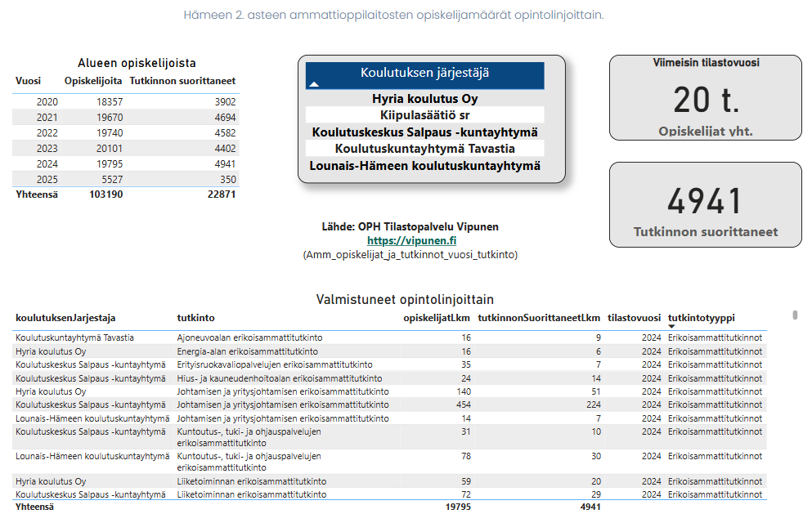This screenshot has height=514, width=812.
Task: Click the Opiskelijoita header in yearly table
Action: 93,81
